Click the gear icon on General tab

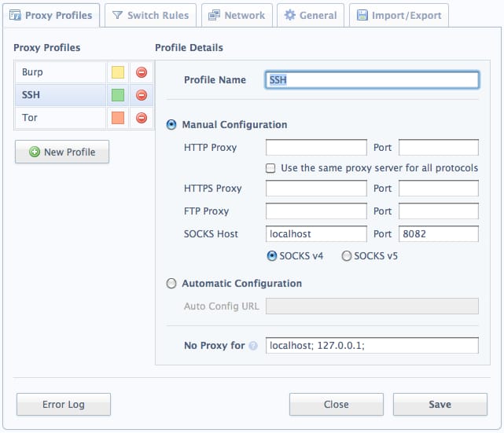pyautogui.click(x=290, y=15)
